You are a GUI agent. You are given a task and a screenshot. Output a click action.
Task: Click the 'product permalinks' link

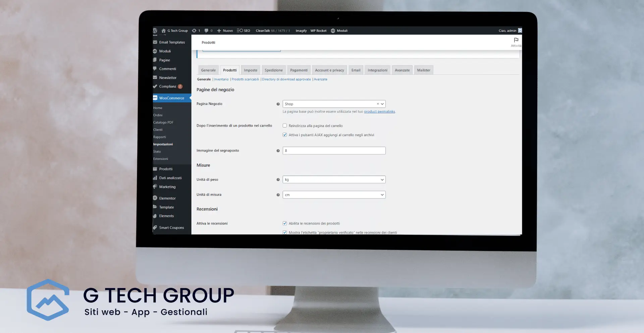point(379,111)
